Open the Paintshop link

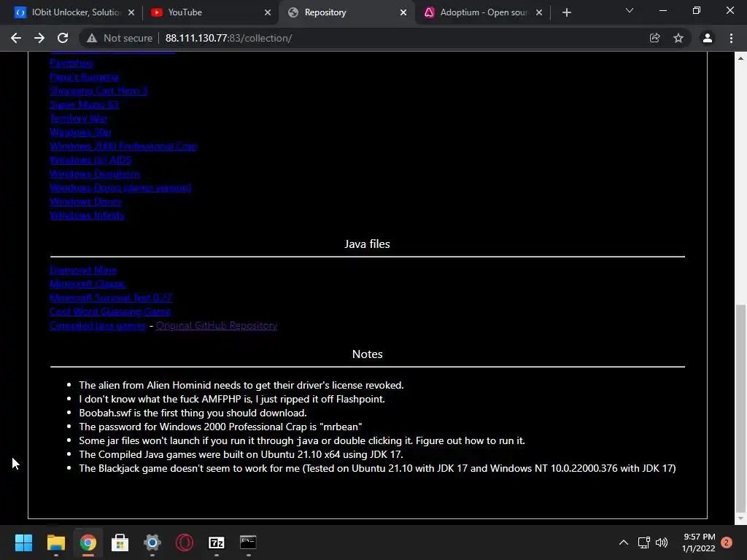click(71, 63)
